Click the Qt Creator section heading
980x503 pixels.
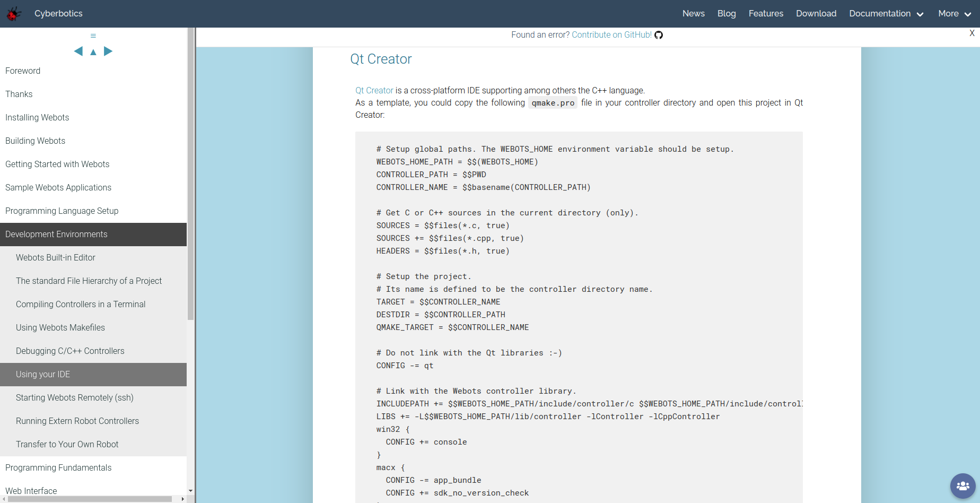click(381, 59)
